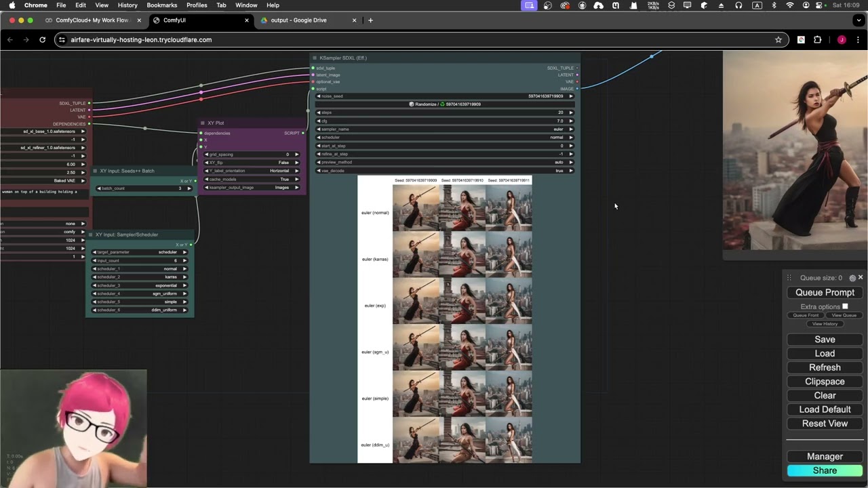The height and width of the screenshot is (488, 868).
Task: Open the sampler_name dropdown showing euler
Action: (445, 129)
